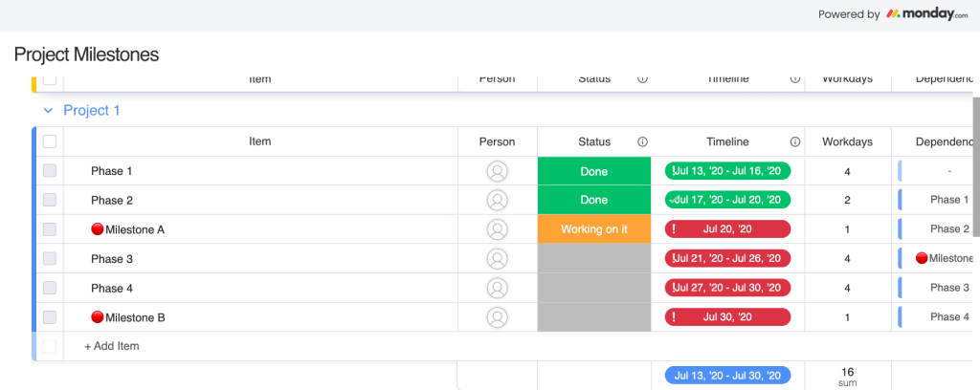
Task: Change the Done status of Phase 2
Action: pyautogui.click(x=593, y=201)
